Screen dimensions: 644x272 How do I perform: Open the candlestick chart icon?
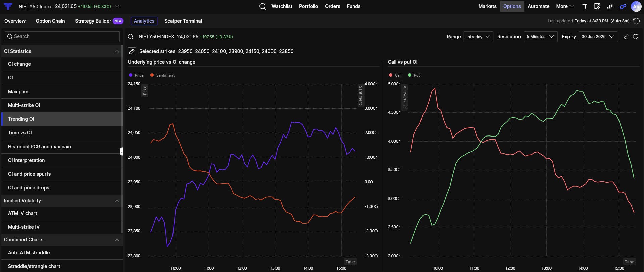(x=610, y=6)
